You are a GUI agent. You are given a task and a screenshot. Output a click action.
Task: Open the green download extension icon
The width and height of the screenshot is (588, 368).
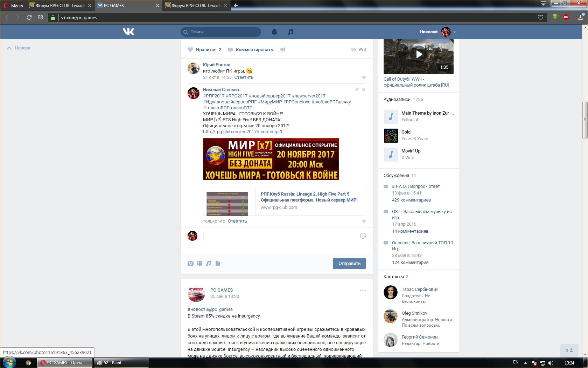pos(555,17)
